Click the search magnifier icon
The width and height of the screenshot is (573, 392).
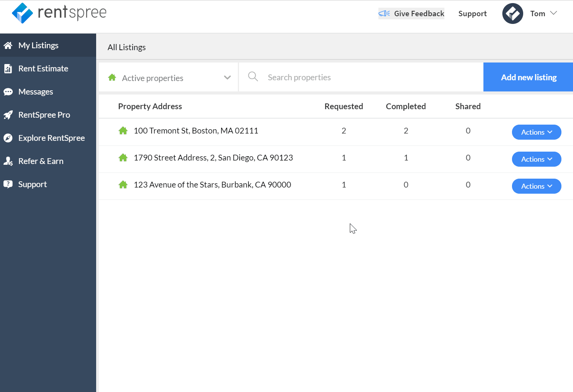[x=253, y=76]
